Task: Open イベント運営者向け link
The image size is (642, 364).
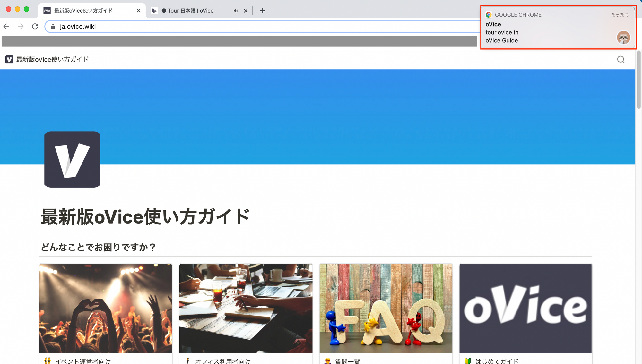Action: click(x=83, y=361)
